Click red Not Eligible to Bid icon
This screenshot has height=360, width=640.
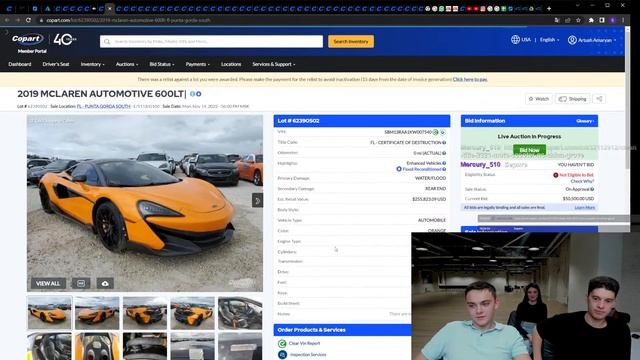(x=556, y=175)
